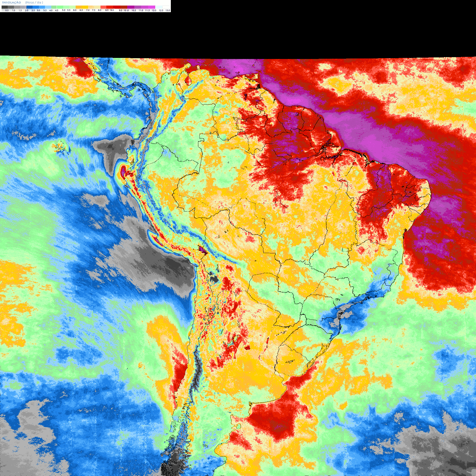This screenshot has width=476, height=476.
Task: Click the '4.0' legend value
Action: pos(51,10)
